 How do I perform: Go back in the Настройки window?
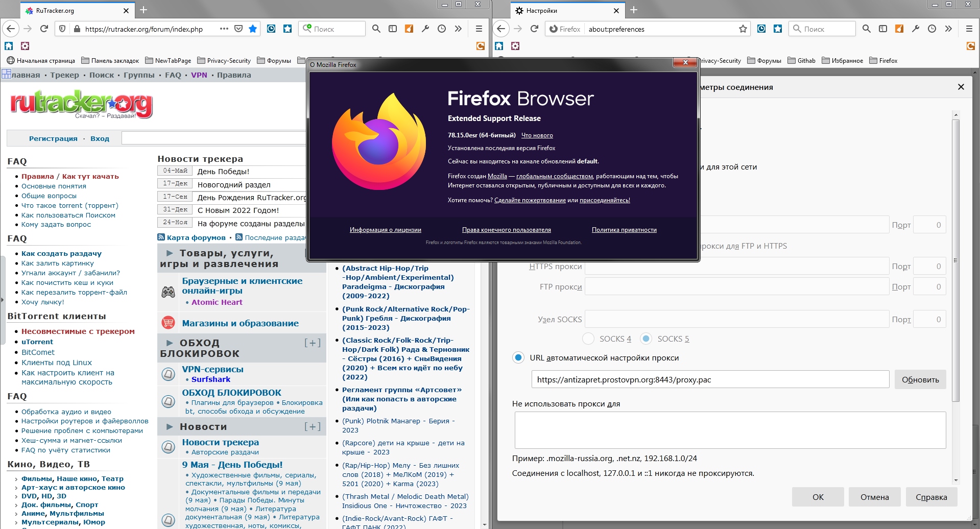click(x=501, y=29)
